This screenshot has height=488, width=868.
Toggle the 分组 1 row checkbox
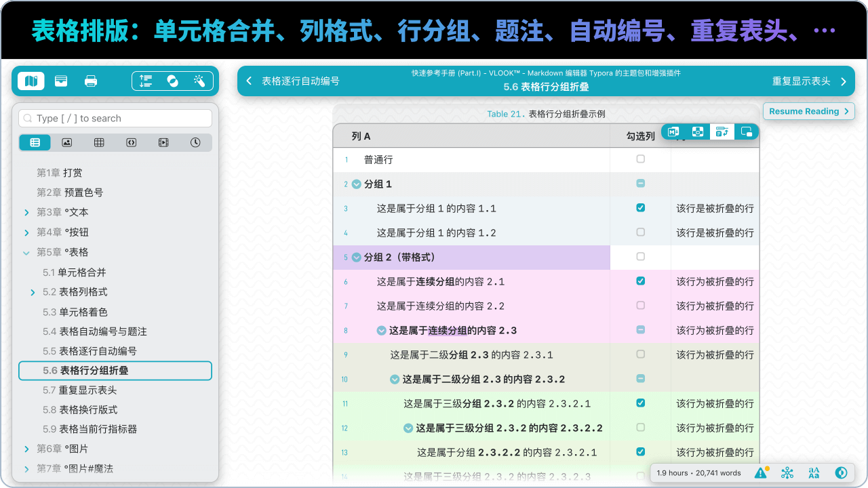tap(641, 184)
